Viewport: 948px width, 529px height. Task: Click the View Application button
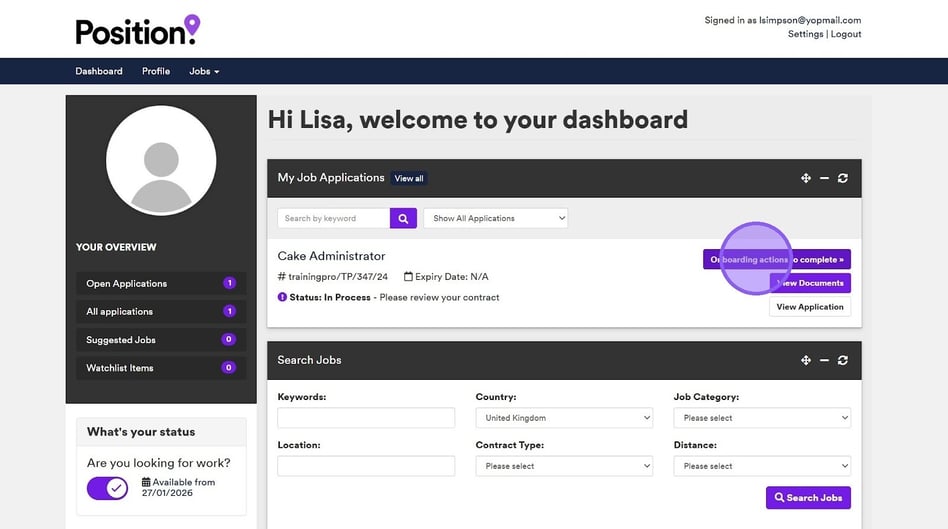(x=810, y=307)
